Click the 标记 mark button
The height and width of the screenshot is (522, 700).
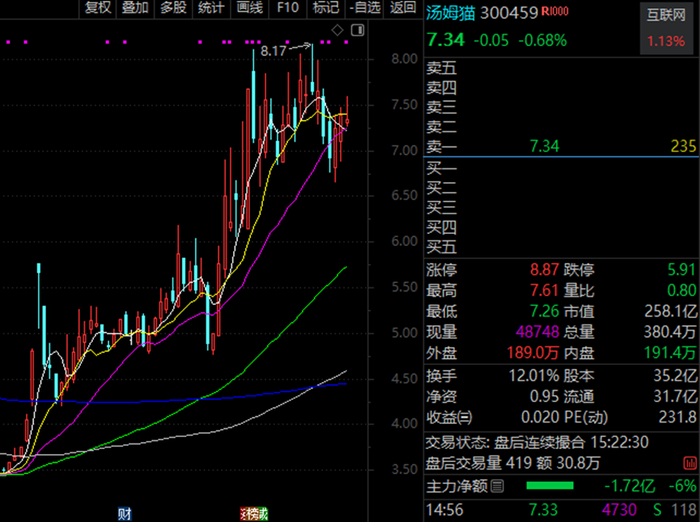[x=325, y=8]
